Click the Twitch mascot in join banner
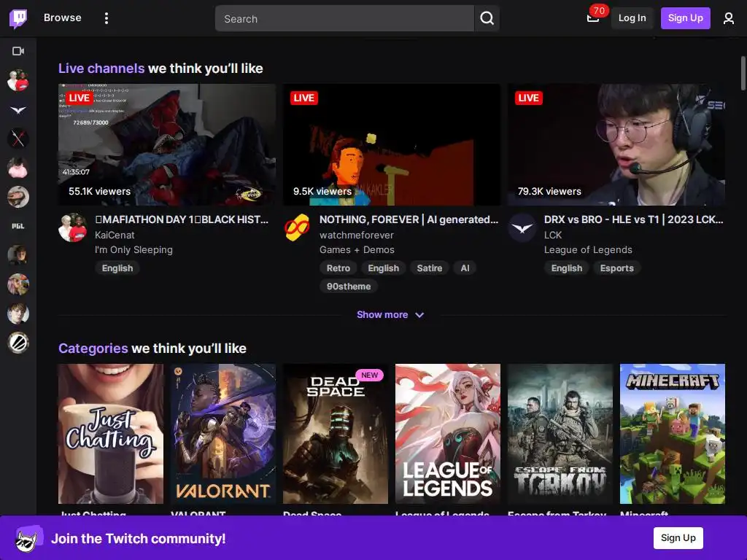The width and height of the screenshot is (747, 560). click(28, 539)
